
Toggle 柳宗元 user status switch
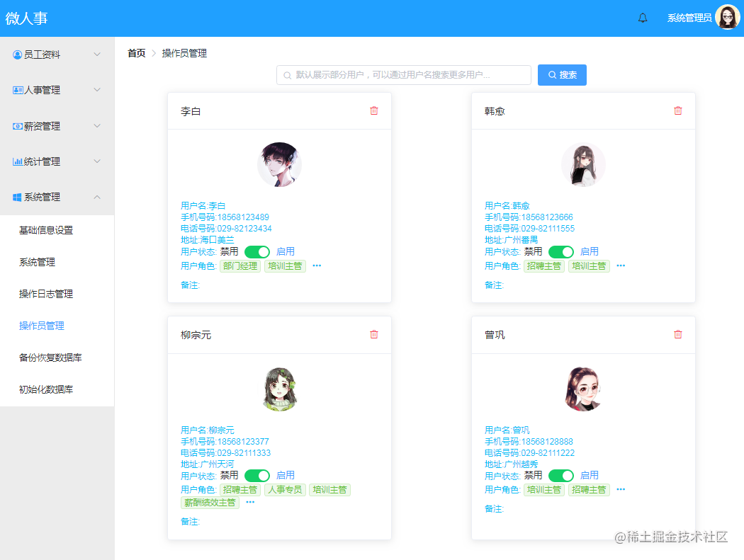pos(257,476)
